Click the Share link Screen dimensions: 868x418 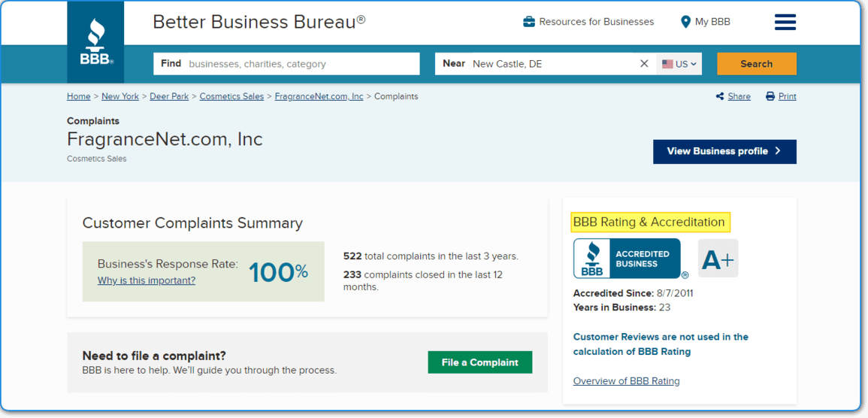(739, 96)
